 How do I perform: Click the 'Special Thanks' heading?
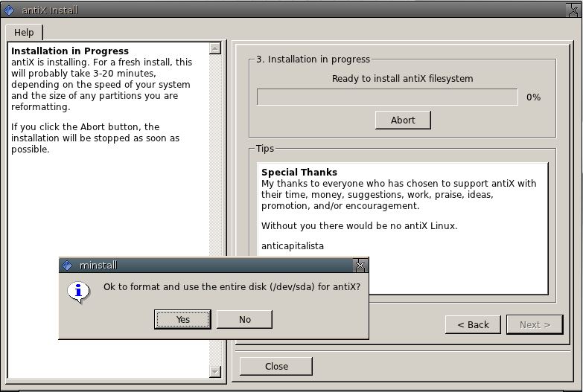299,173
